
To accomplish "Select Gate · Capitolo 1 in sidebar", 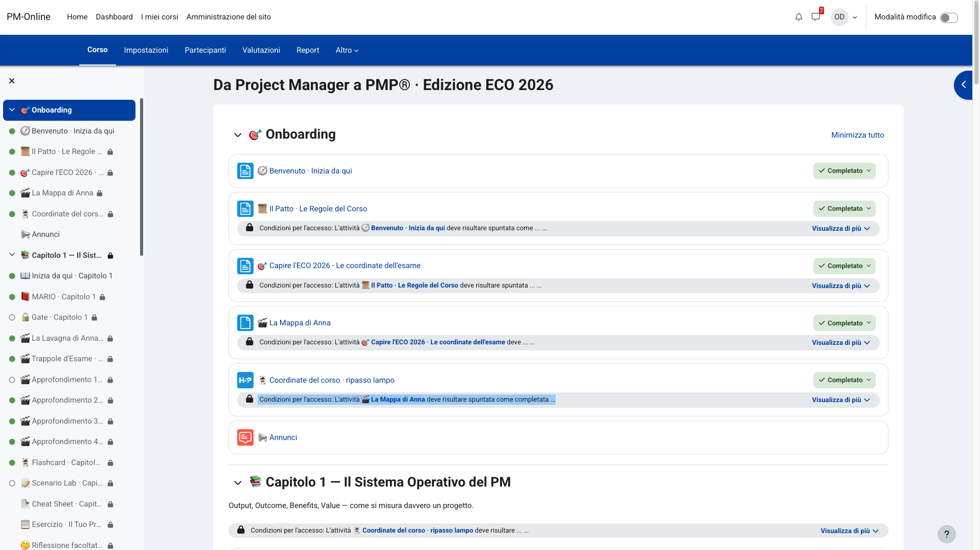I will 60,317.
